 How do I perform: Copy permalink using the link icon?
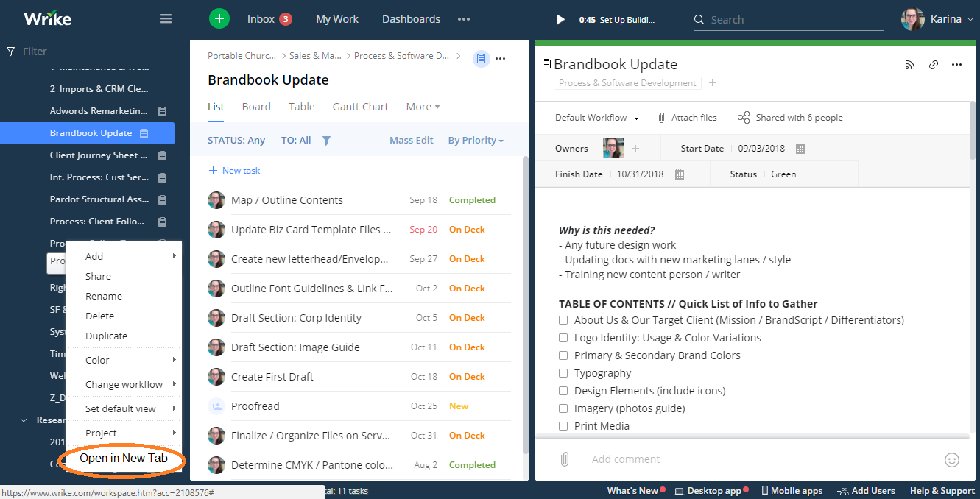(934, 65)
